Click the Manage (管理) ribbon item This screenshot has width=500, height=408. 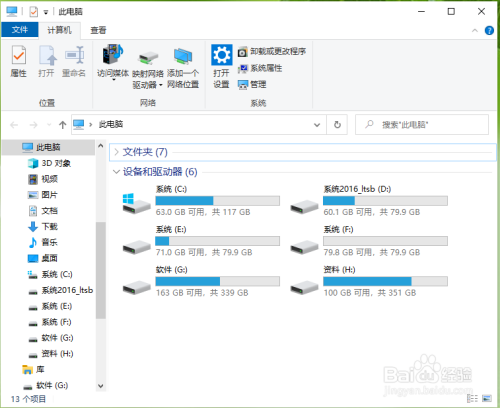(252, 85)
